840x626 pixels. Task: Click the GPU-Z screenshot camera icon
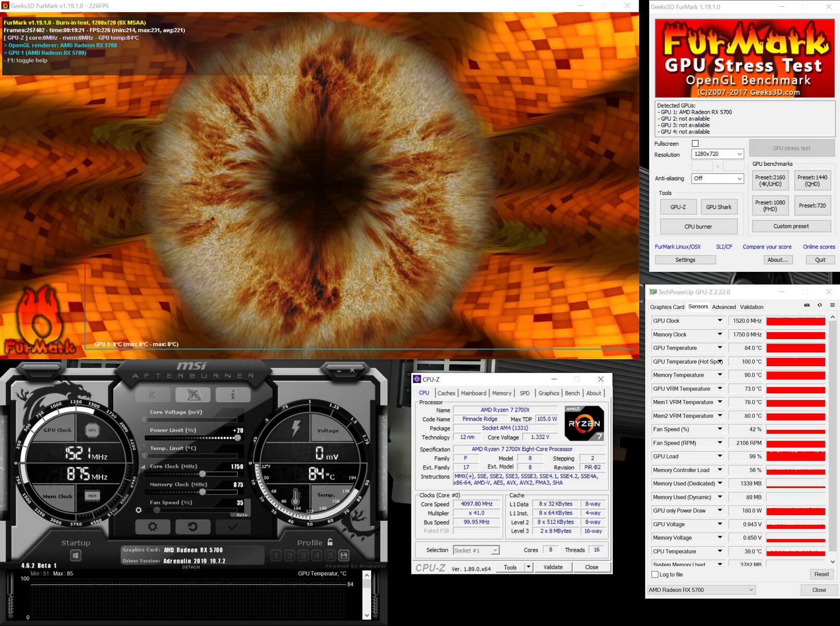(807, 305)
